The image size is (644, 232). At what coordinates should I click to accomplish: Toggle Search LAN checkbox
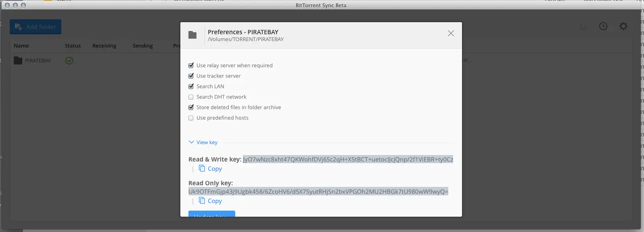point(191,86)
